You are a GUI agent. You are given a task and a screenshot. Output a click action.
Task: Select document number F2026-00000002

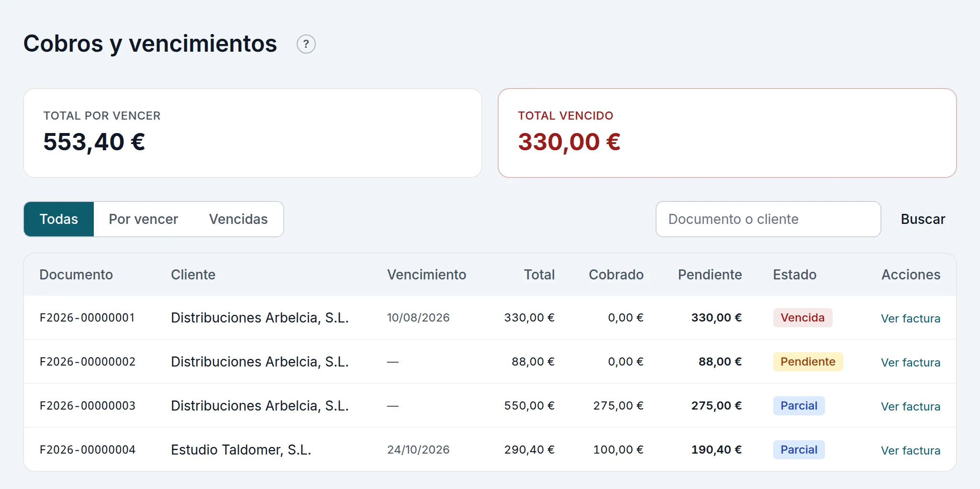[87, 362]
